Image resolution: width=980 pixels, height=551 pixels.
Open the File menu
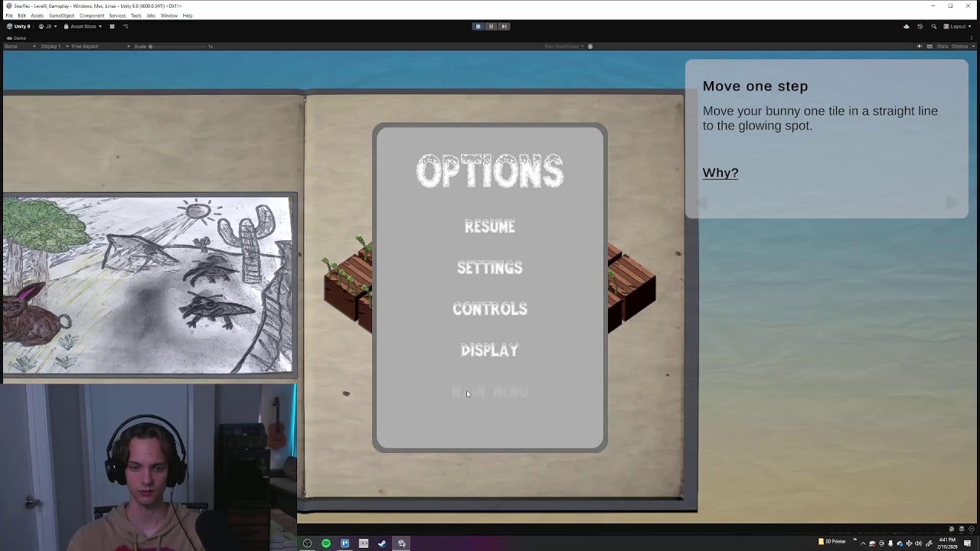pyautogui.click(x=9, y=15)
